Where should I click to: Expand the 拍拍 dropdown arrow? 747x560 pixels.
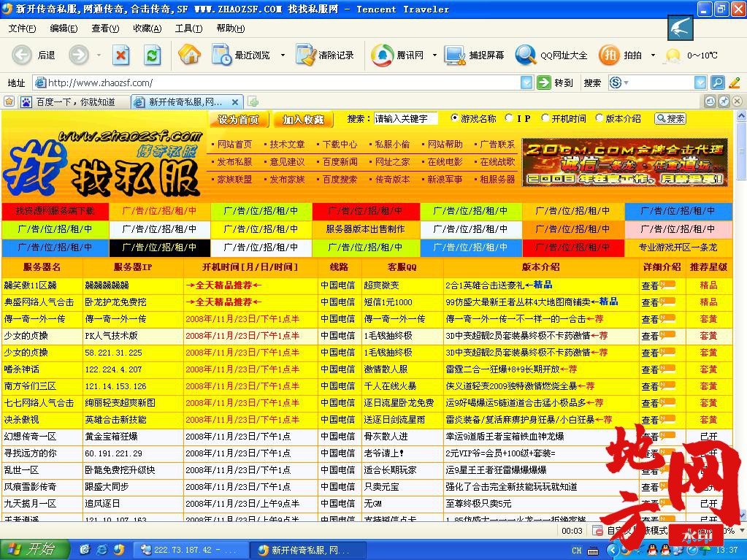pyautogui.click(x=653, y=55)
